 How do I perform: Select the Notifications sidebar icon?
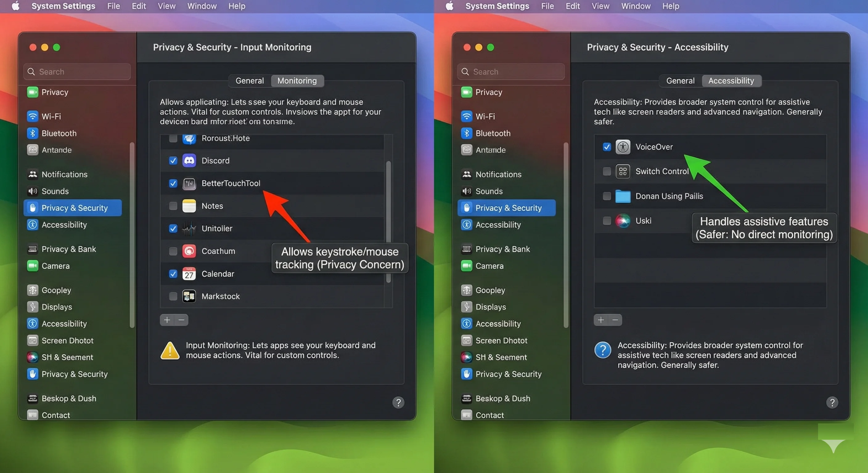click(x=32, y=174)
